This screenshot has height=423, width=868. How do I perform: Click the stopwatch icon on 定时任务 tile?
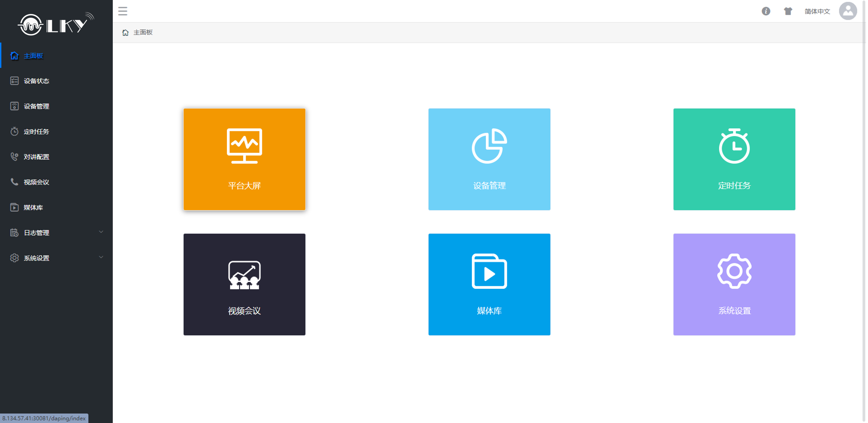tap(734, 146)
